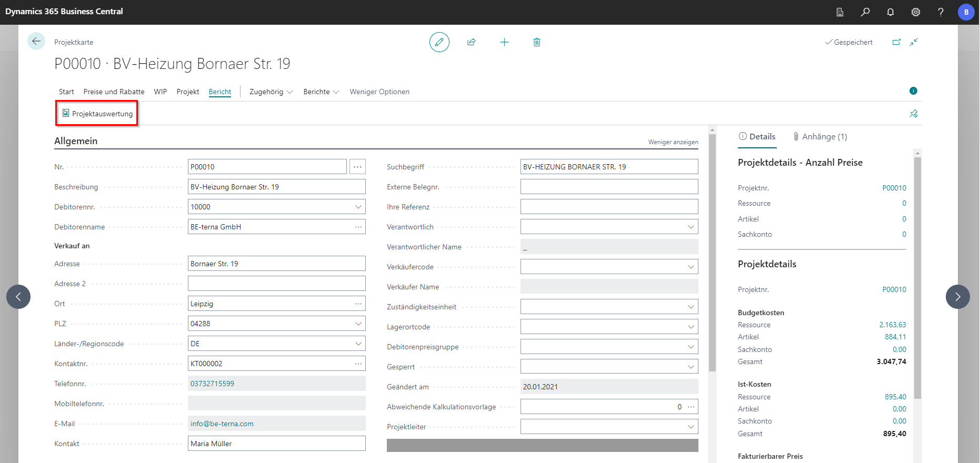
Task: Open the Gesperrt dropdown
Action: [691, 367]
